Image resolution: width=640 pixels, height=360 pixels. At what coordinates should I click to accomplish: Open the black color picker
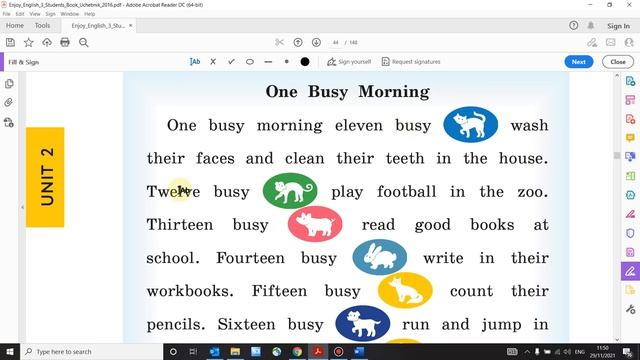point(305,62)
